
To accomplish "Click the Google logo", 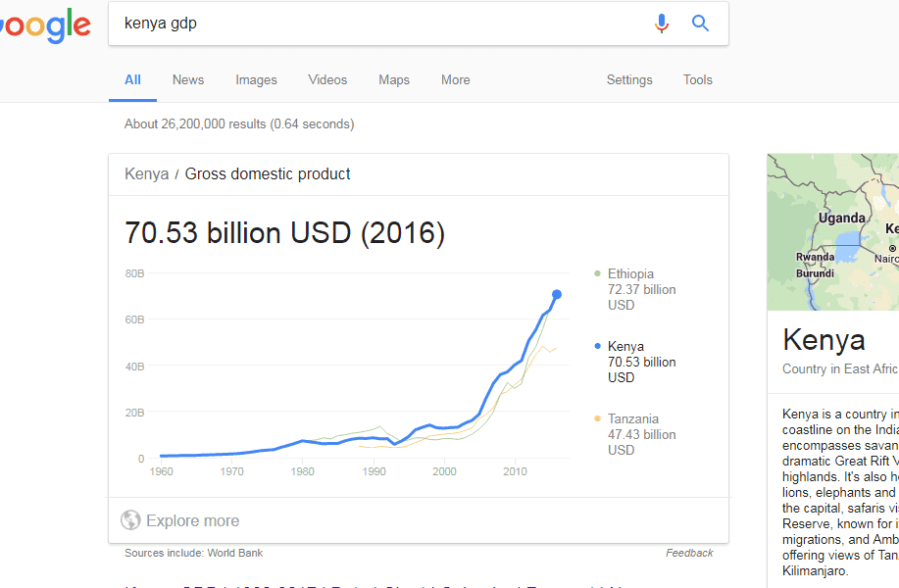I will click(45, 25).
